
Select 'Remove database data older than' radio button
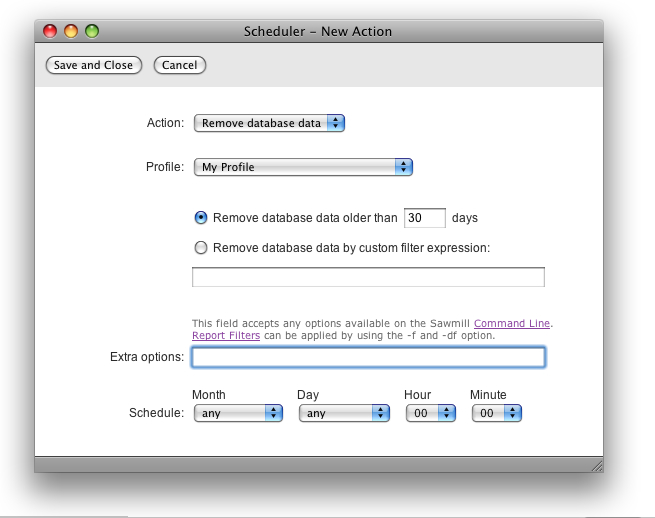click(x=201, y=217)
